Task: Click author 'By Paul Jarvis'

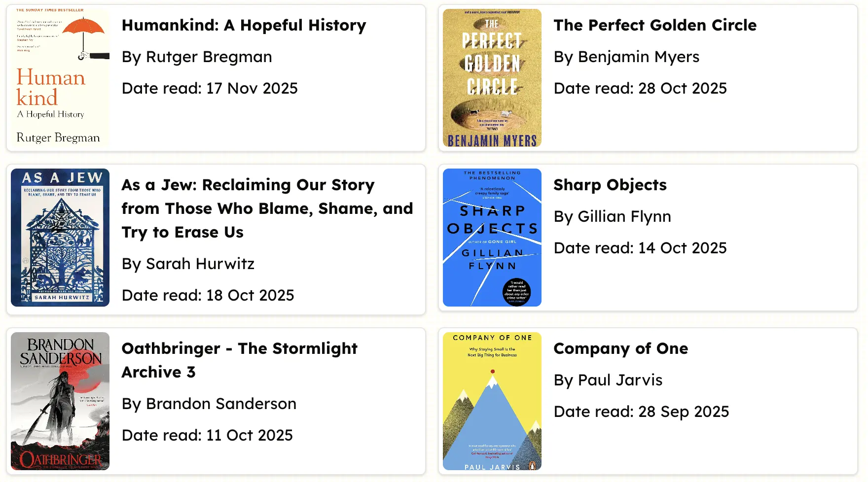Action: (x=608, y=380)
